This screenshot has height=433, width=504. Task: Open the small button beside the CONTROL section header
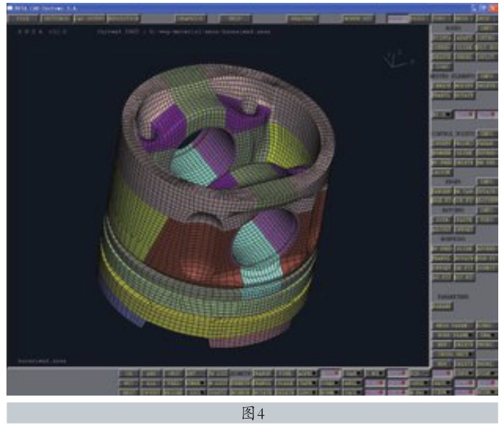[487, 134]
